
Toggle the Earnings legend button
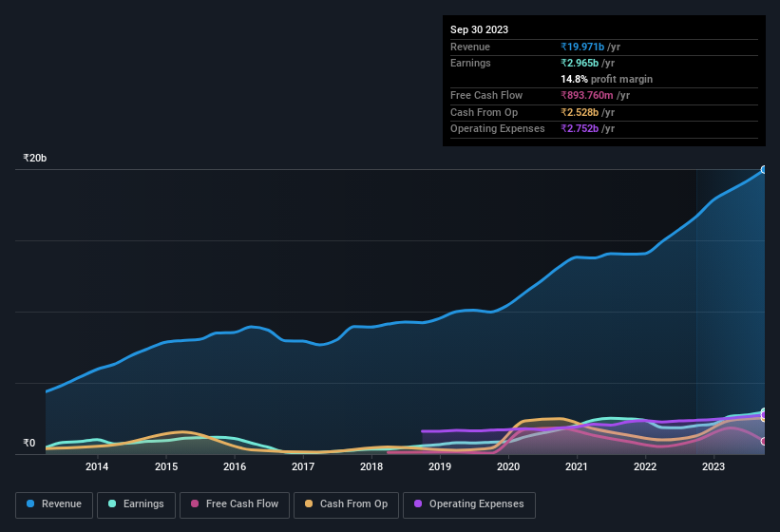136,504
